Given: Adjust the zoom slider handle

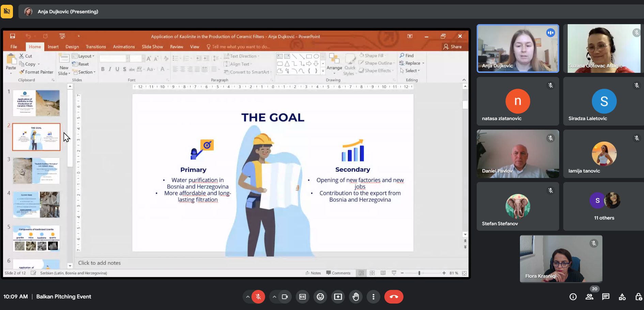Looking at the screenshot, I should 419,273.
